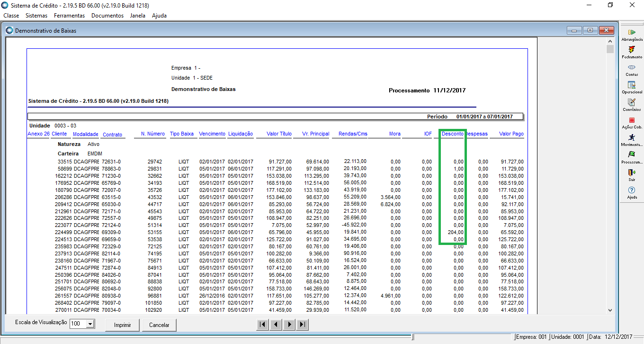Click the Vencimento column header
This screenshot has width=644, height=344.
[x=212, y=134]
